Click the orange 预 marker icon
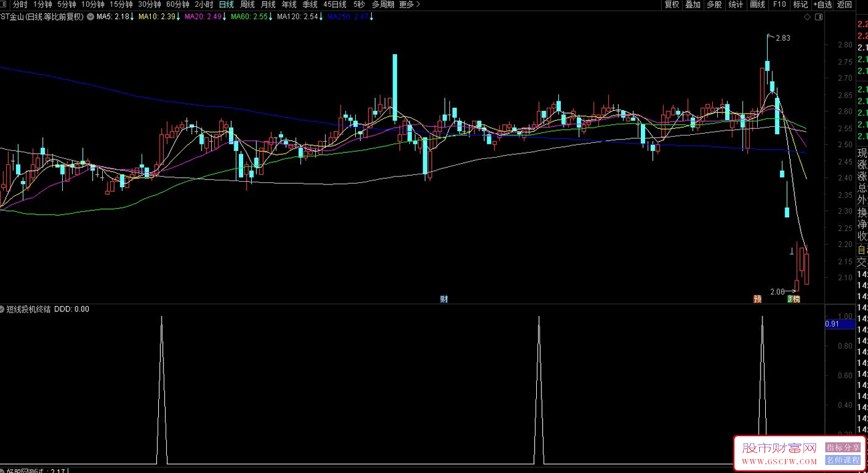This screenshot has height=473, width=868. click(x=757, y=299)
